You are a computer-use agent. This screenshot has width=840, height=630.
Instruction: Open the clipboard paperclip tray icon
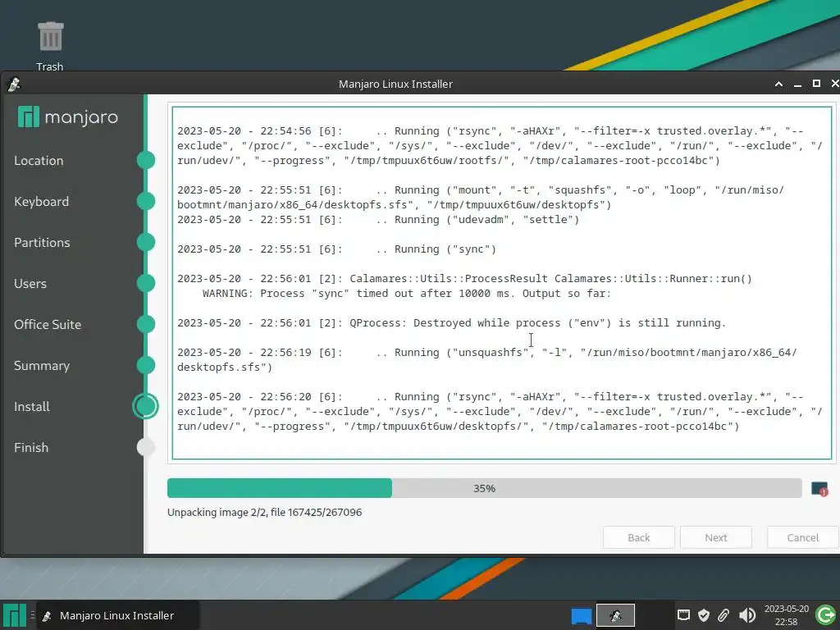[x=724, y=615]
